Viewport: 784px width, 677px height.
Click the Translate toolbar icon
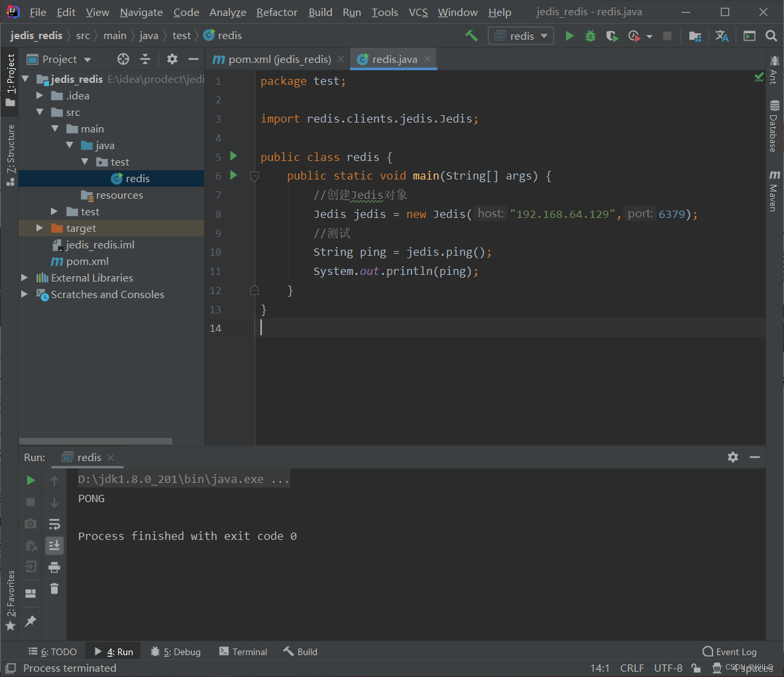(x=722, y=36)
